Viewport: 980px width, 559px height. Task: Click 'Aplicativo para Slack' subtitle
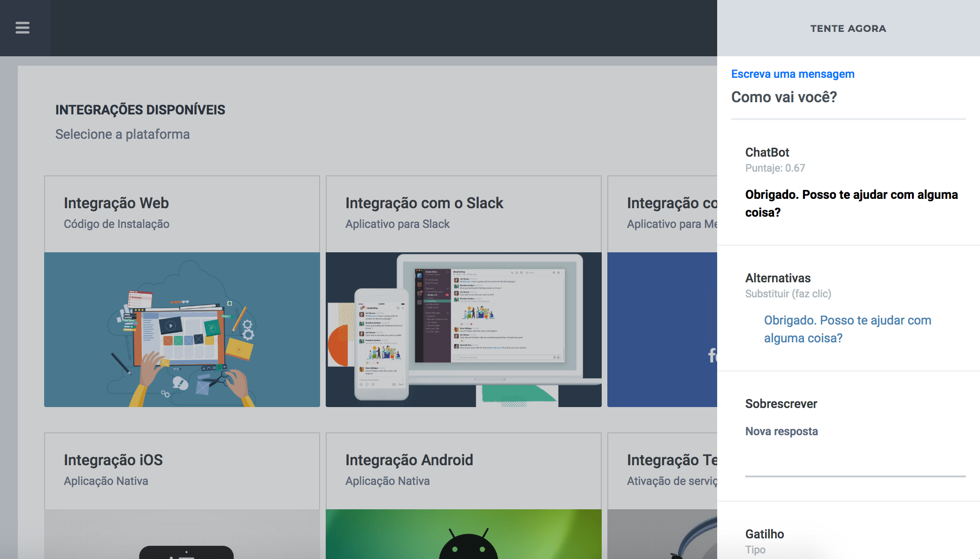click(398, 224)
